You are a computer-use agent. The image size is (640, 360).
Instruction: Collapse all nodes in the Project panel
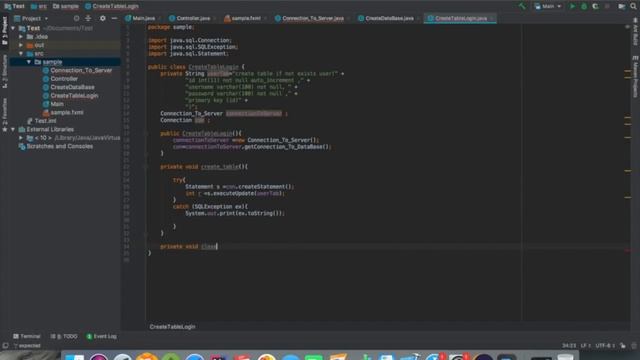point(88,18)
